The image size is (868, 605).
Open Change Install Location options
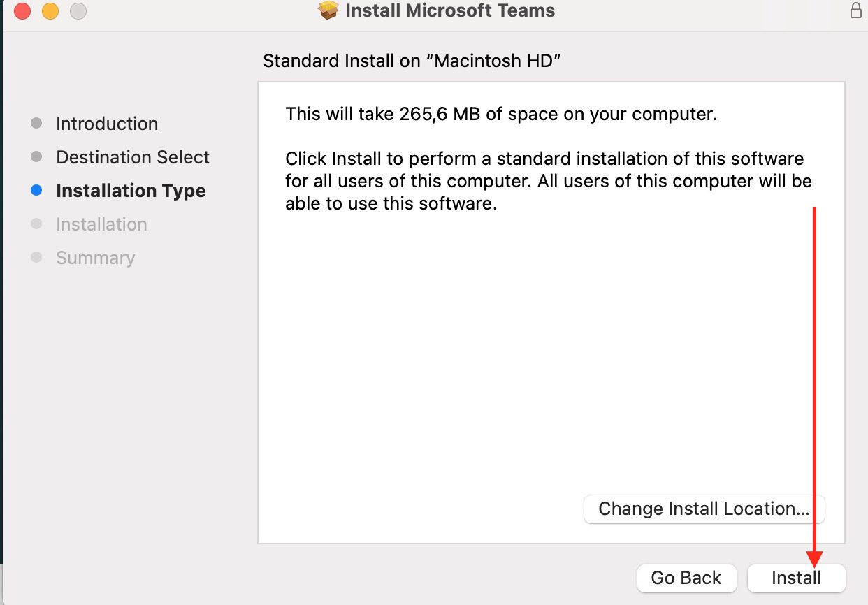[704, 509]
